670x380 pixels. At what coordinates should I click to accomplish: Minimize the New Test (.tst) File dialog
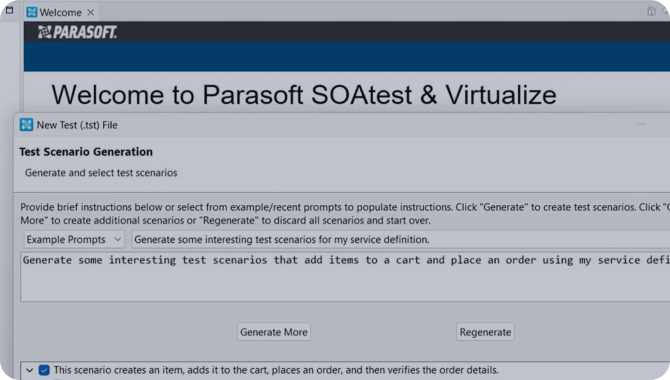(x=641, y=124)
